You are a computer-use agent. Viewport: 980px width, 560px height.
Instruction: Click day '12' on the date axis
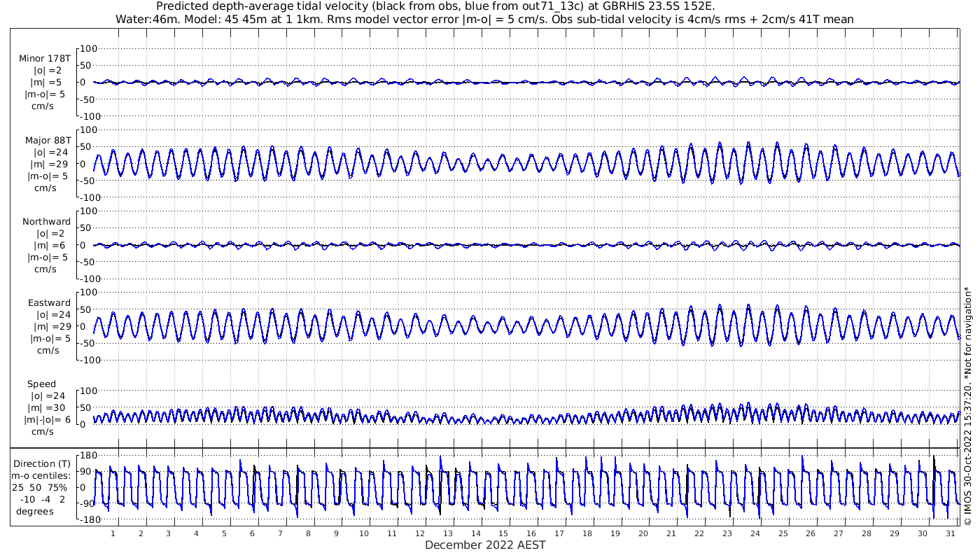point(420,533)
